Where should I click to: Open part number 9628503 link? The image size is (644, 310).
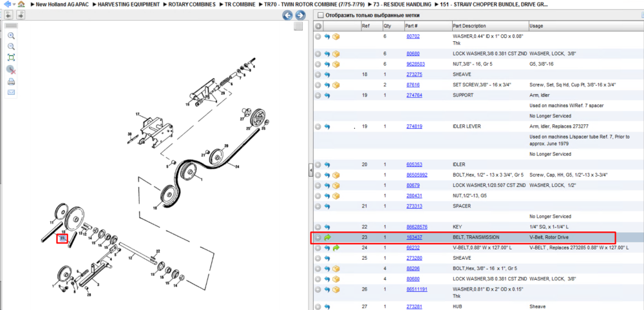(x=415, y=64)
